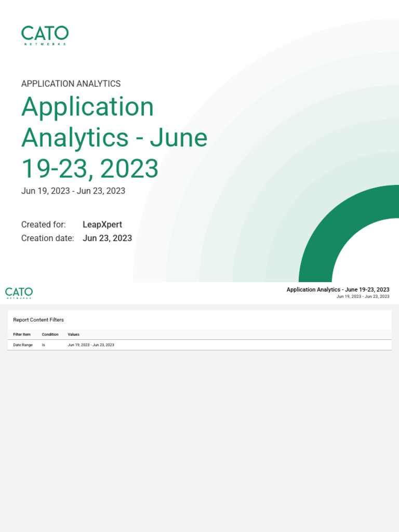Viewport: 399px width, 532px height.
Task: Select the 'LeapXpert' customer name
Action: click(102, 224)
